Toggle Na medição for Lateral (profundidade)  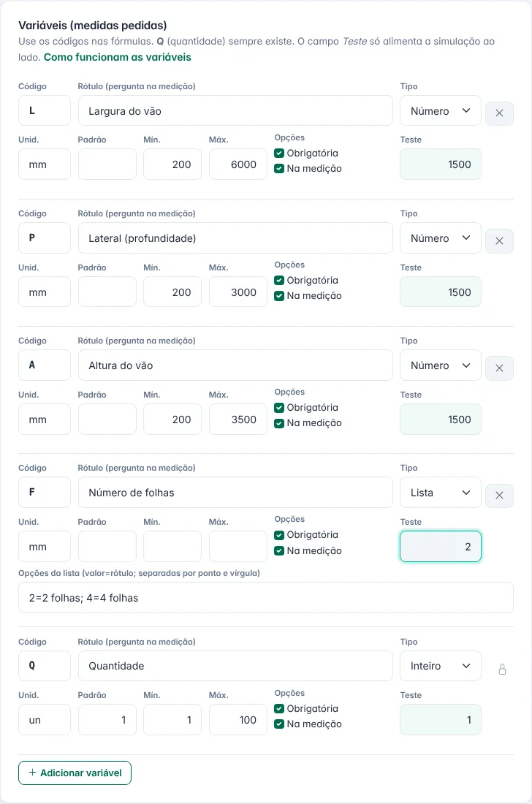coord(279,296)
